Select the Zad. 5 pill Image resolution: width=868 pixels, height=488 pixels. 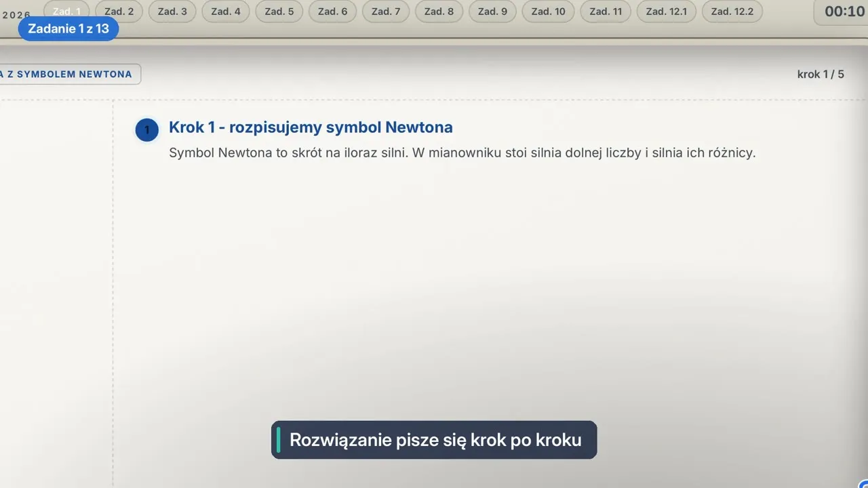point(279,12)
